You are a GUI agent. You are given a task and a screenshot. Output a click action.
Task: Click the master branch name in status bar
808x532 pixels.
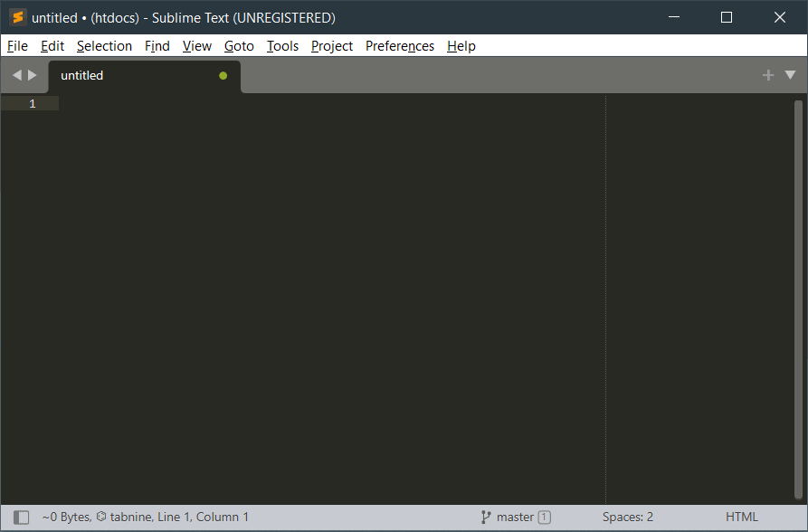515,517
